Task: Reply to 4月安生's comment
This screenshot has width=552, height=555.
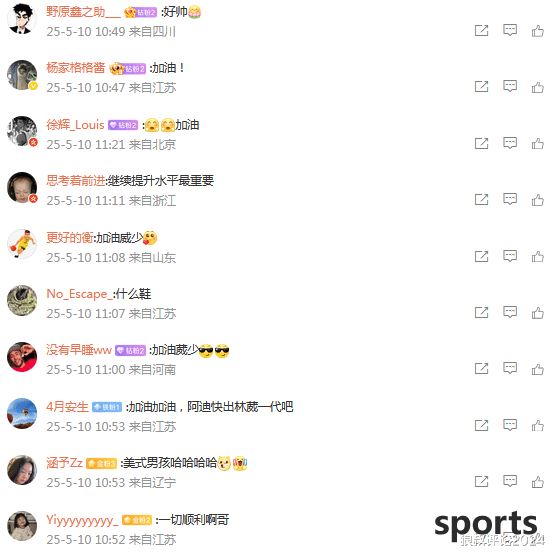Action: pyautogui.click(x=510, y=425)
